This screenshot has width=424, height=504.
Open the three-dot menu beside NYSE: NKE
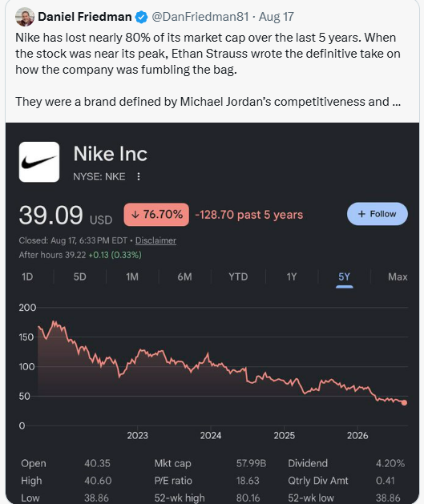tap(139, 176)
